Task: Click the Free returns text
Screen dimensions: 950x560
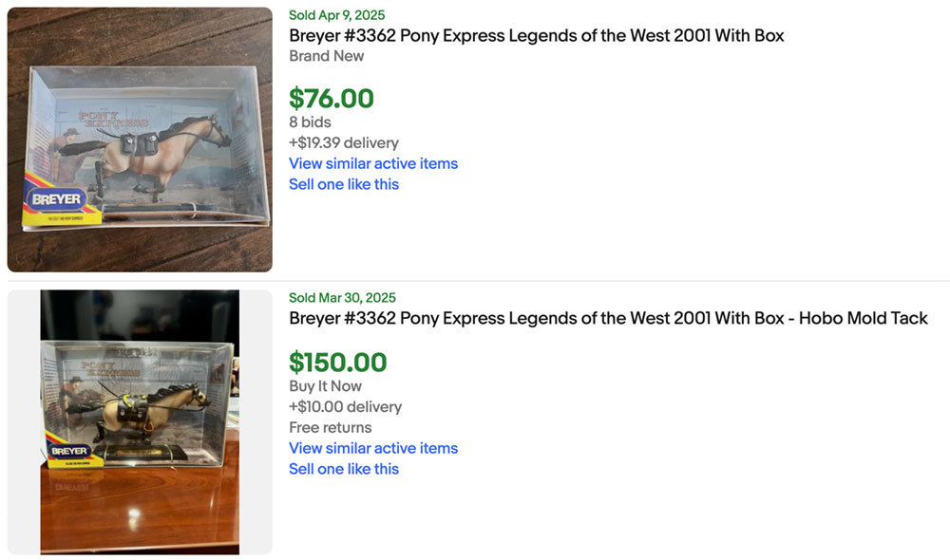Action: pyautogui.click(x=331, y=427)
